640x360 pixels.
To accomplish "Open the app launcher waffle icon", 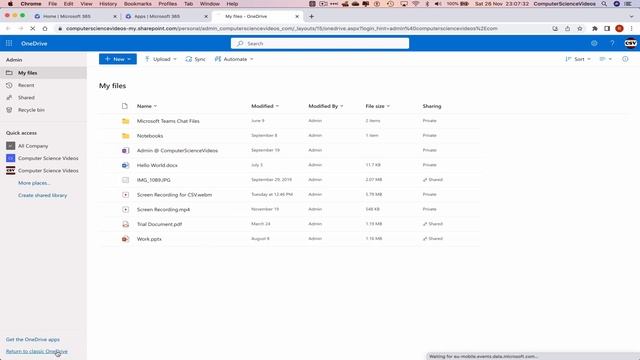I will [9, 43].
